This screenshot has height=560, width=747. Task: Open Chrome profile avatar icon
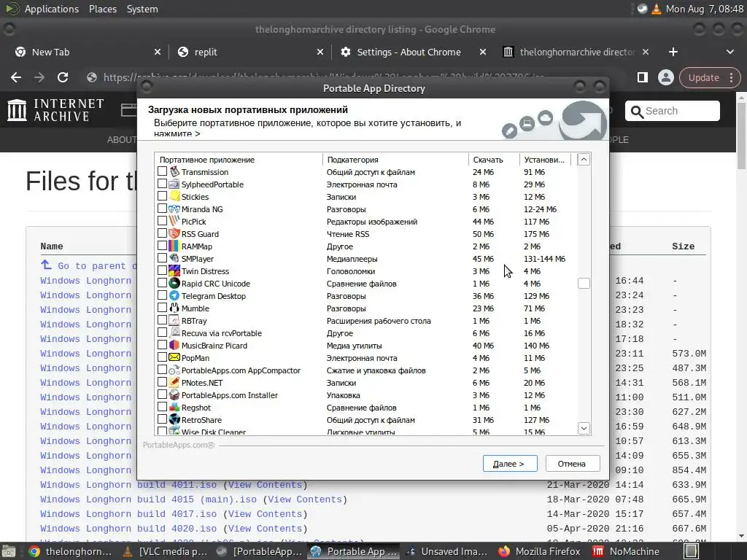click(665, 77)
